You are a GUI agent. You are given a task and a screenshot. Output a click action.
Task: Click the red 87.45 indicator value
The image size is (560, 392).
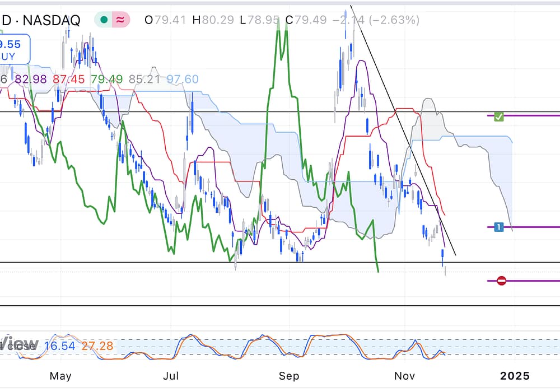click(x=68, y=80)
